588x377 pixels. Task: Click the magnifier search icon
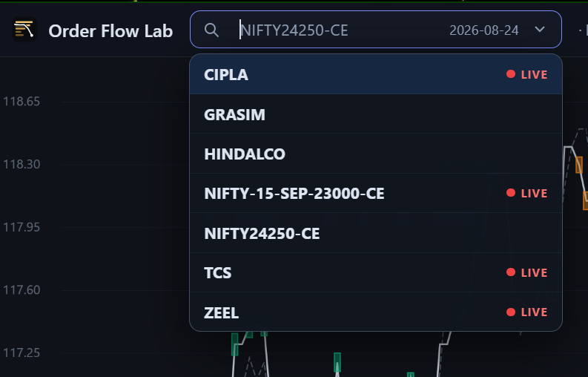point(211,30)
